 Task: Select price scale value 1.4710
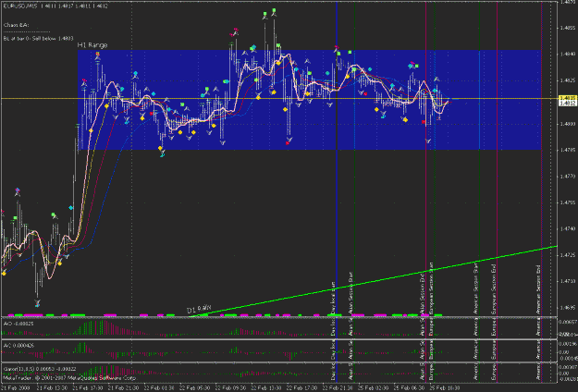[568, 281]
